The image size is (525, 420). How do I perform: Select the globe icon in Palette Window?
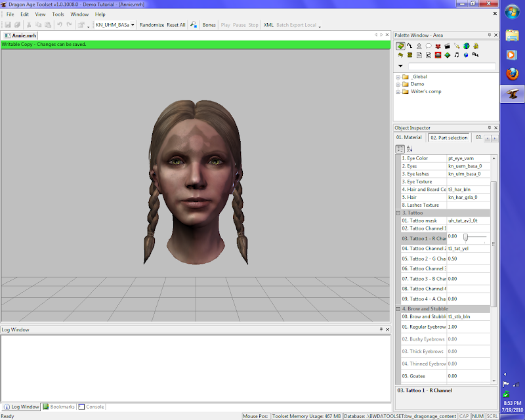[x=466, y=46]
